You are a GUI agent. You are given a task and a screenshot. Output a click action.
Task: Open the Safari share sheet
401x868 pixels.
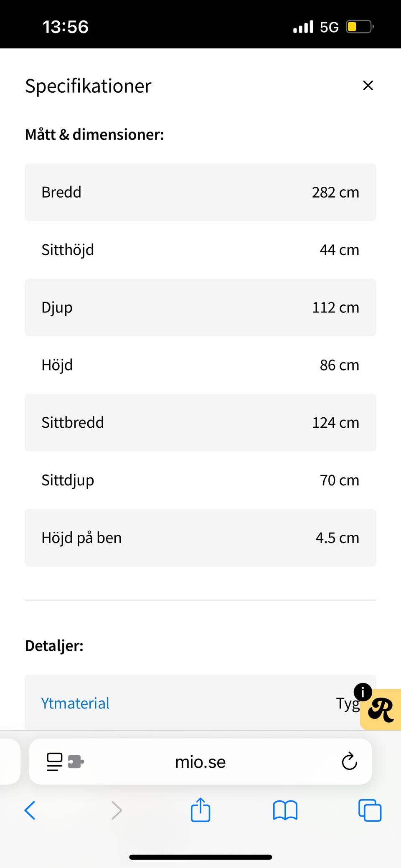(200, 810)
